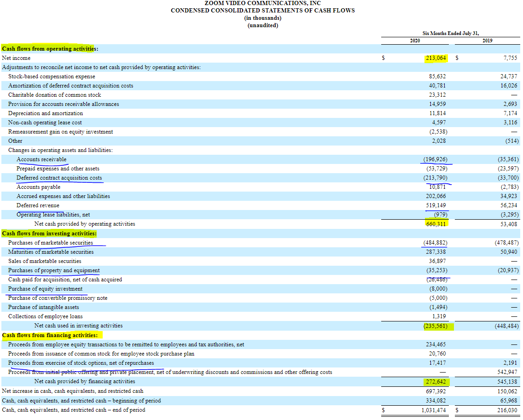Select 'Non-cash operating lease cost' label
Image resolution: width=523 pixels, height=420 pixels.
(x=45, y=122)
